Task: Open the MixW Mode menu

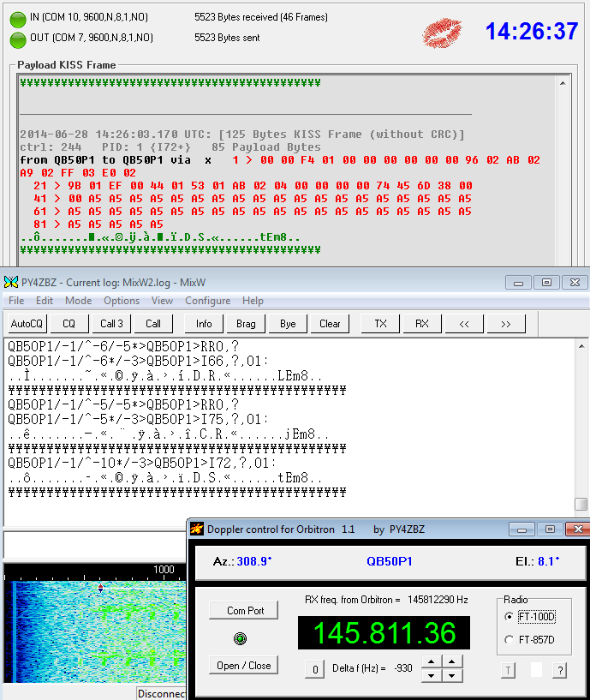Action: (78, 301)
